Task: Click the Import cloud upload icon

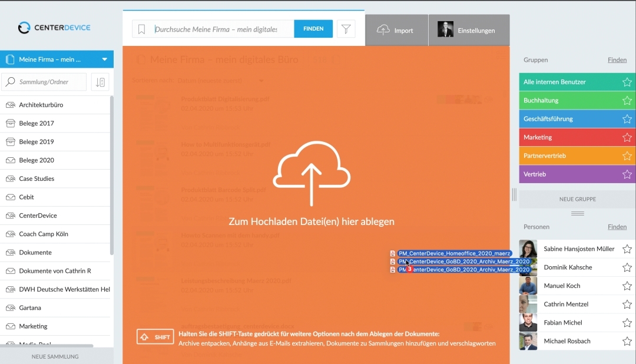Action: click(383, 29)
